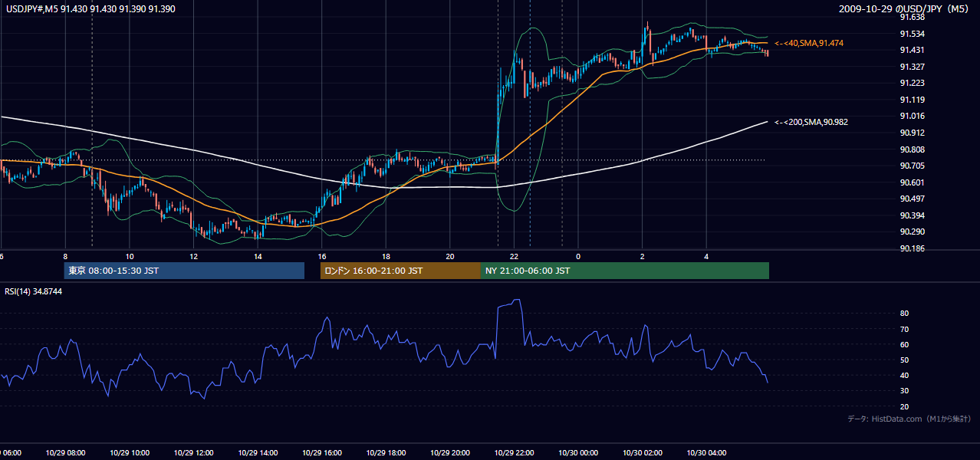Click RSI axis level 30
980x460 pixels.
(x=905, y=391)
